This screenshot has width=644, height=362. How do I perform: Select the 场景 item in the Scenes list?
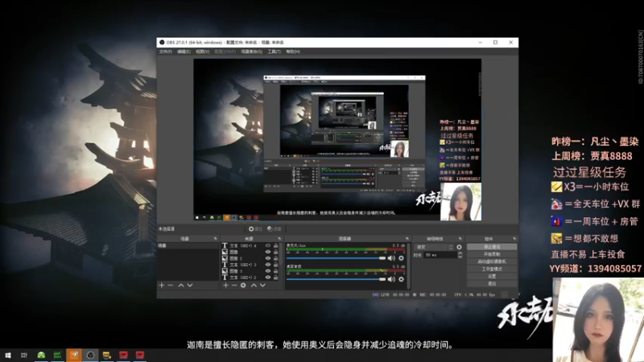click(188, 245)
